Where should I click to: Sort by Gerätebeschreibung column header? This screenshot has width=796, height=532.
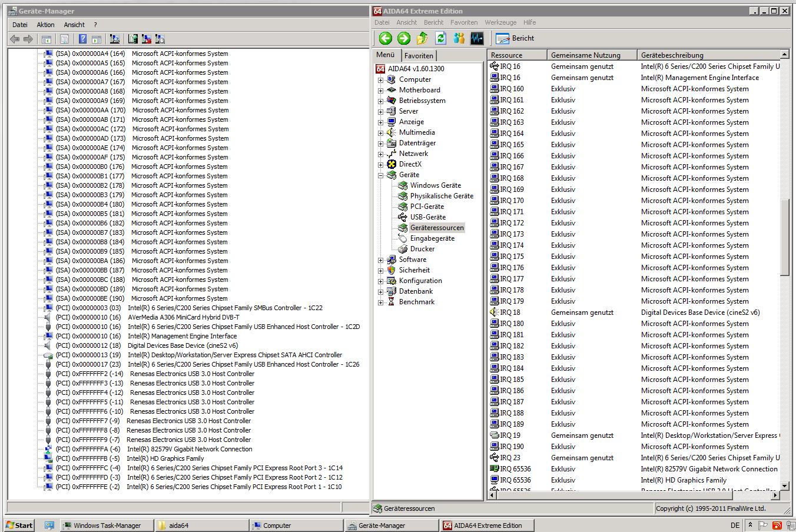click(709, 55)
